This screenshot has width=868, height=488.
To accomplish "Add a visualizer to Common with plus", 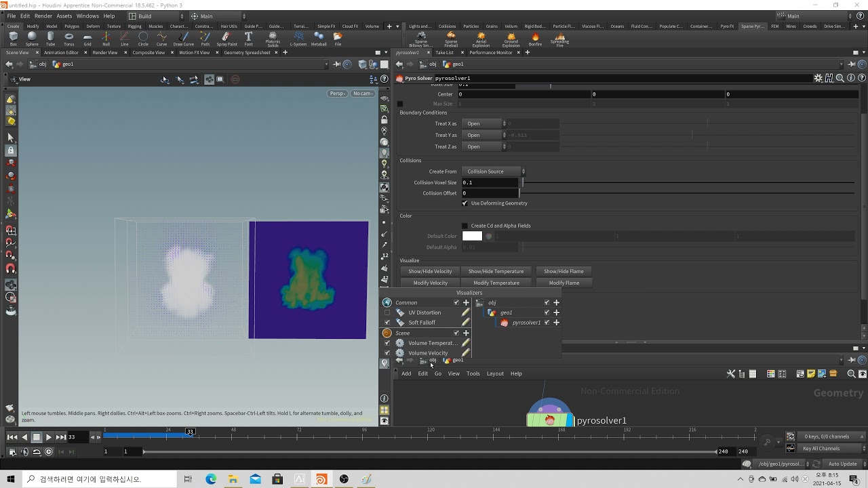I will point(465,302).
